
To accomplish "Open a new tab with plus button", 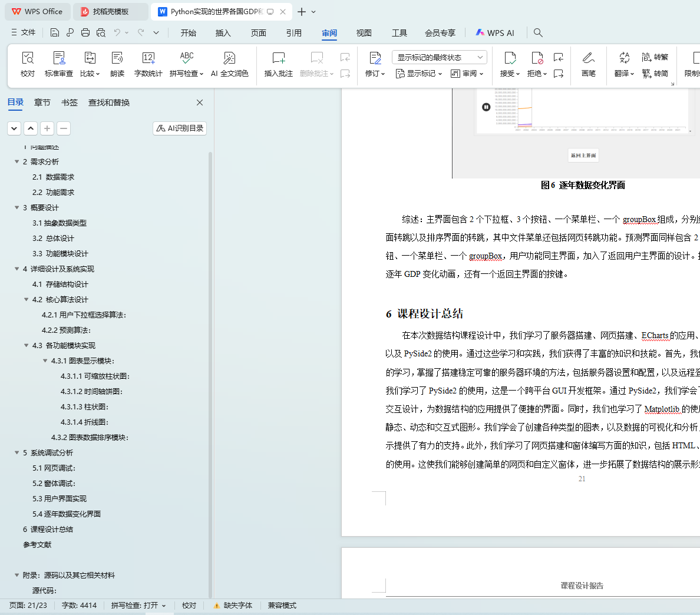I will (x=302, y=12).
